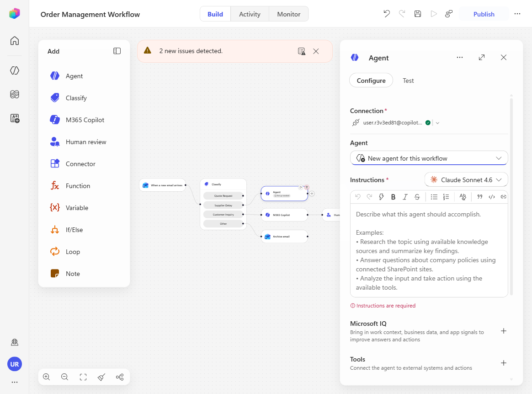Fit the workflow to view
This screenshot has width=532, height=394.
point(83,377)
